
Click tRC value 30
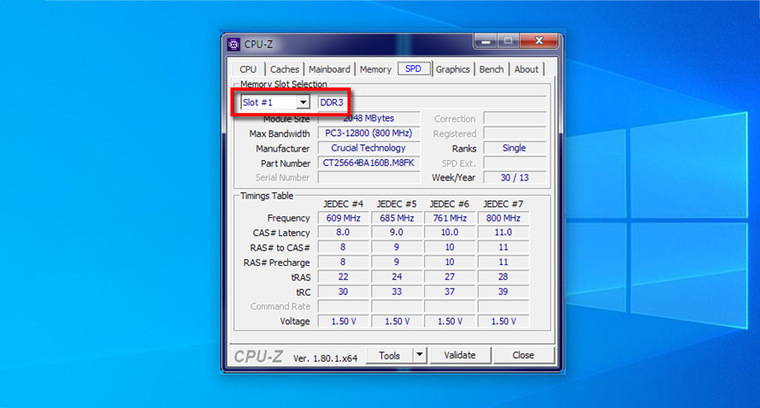[x=343, y=292]
